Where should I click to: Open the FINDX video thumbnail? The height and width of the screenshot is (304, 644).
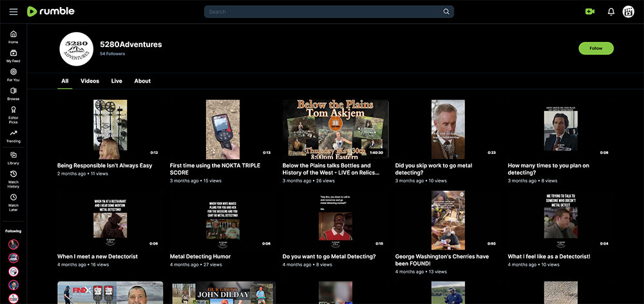(110, 292)
